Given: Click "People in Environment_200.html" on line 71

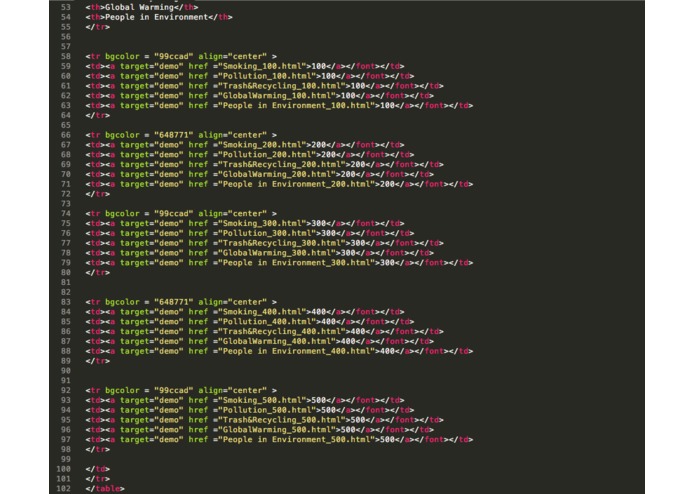Looking at the screenshot, I should 296,184.
